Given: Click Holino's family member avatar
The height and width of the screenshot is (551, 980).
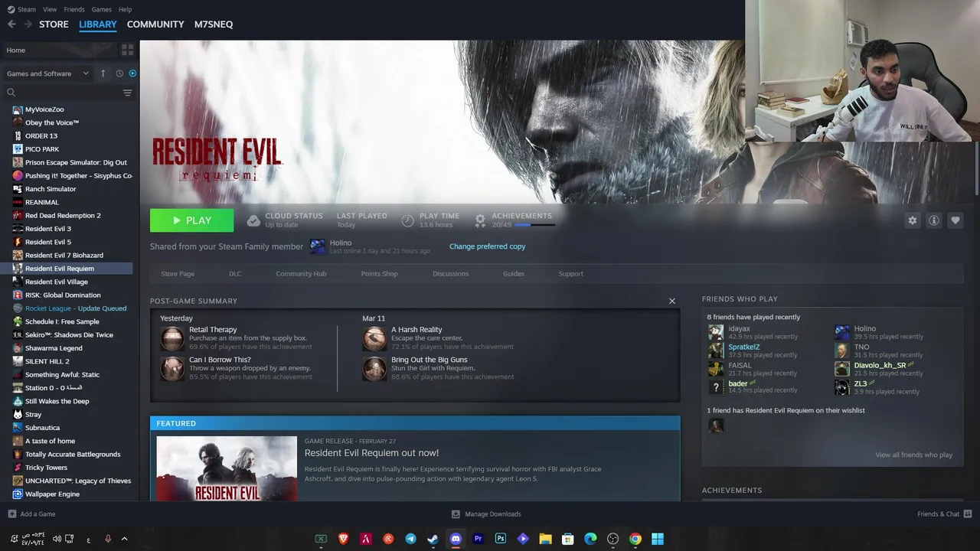Looking at the screenshot, I should (317, 246).
